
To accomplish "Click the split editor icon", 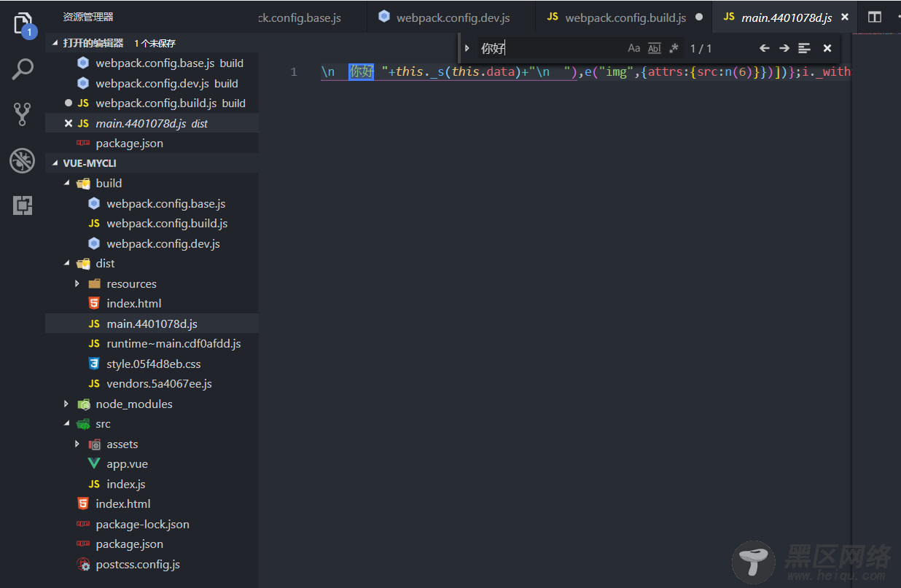I will (x=874, y=17).
